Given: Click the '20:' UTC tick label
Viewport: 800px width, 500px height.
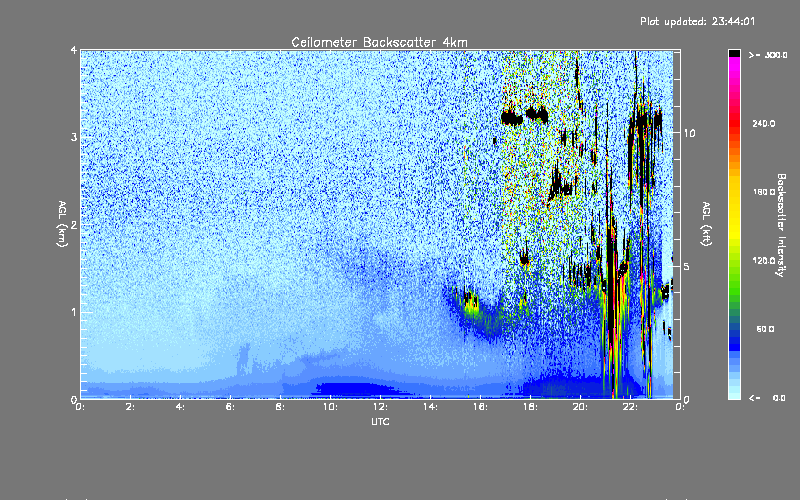Looking at the screenshot, I should point(580,407).
